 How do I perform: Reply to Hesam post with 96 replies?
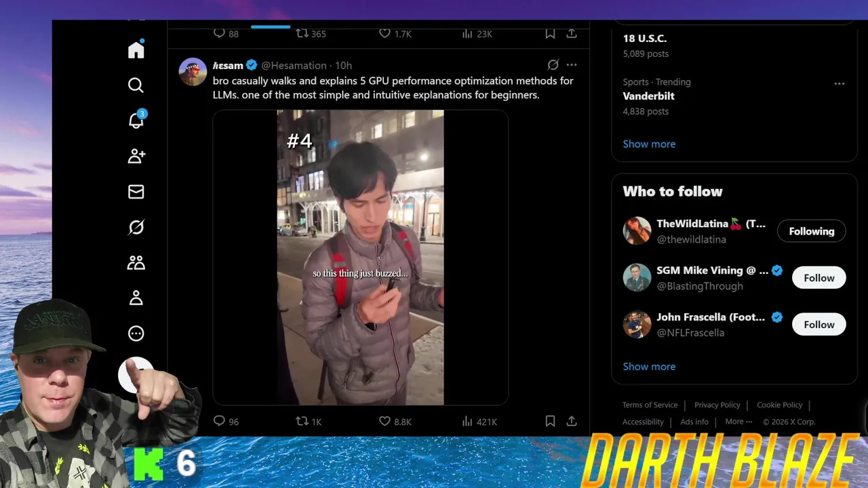(226, 422)
